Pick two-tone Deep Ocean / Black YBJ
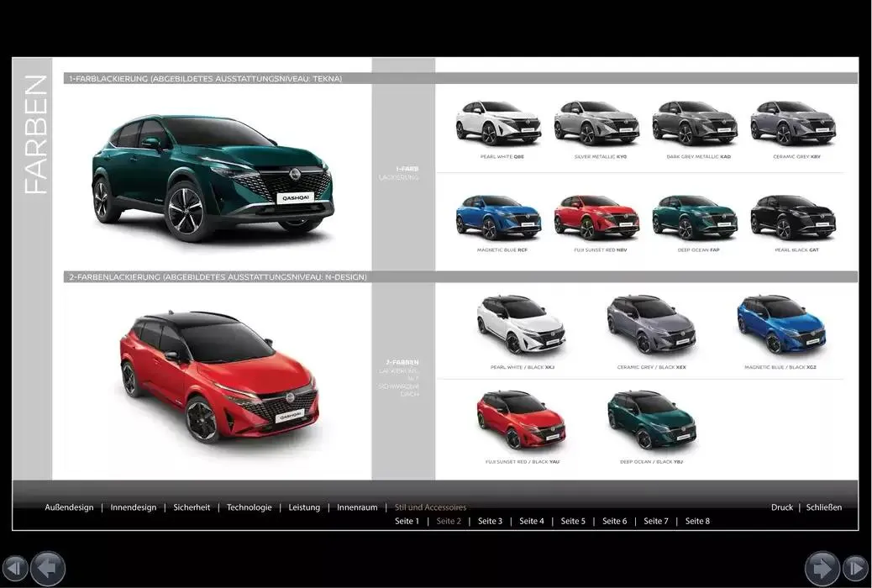 [651, 419]
